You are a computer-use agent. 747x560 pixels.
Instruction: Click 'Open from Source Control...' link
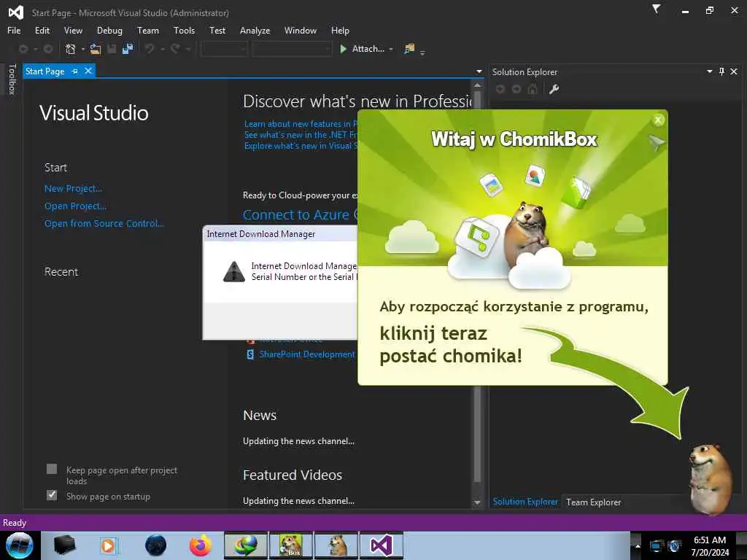point(104,223)
